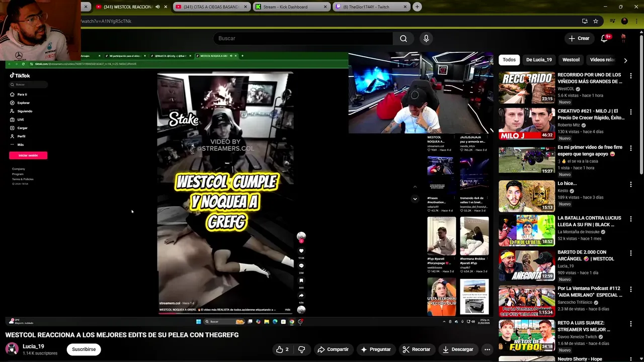The height and width of the screenshot is (362, 644).
Task: Open YouTube notifications bell
Action: point(604,38)
